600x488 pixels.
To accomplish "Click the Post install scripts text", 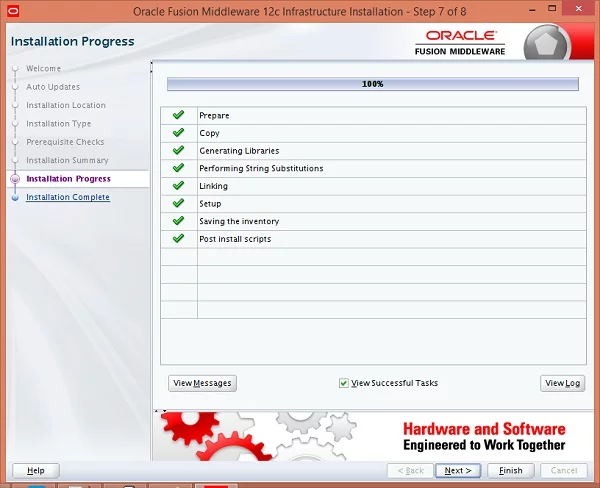I will coord(235,239).
